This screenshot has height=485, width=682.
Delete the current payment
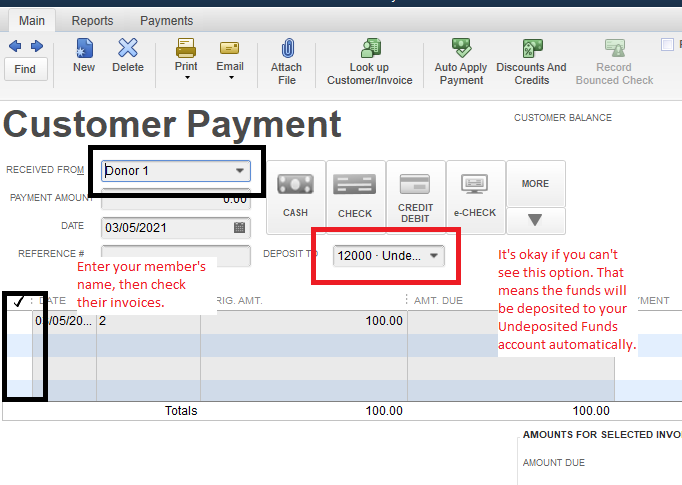coord(128,55)
